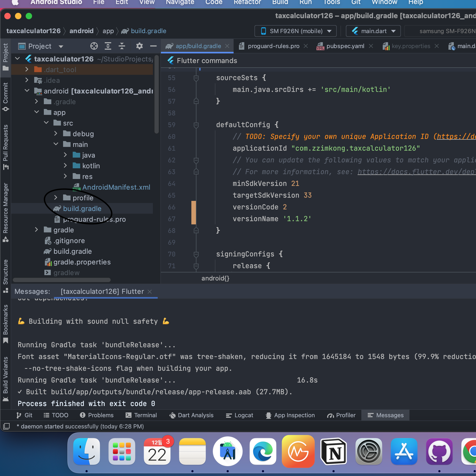Open the Navigate menu
Image resolution: width=476 pixels, height=476 pixels.
click(180, 2)
